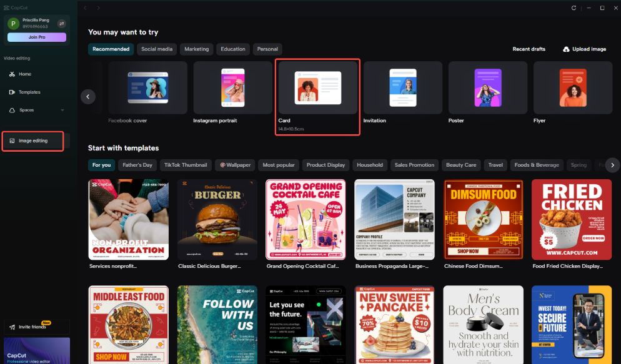Select the Marketing tab
This screenshot has height=364, width=621.
(x=196, y=49)
